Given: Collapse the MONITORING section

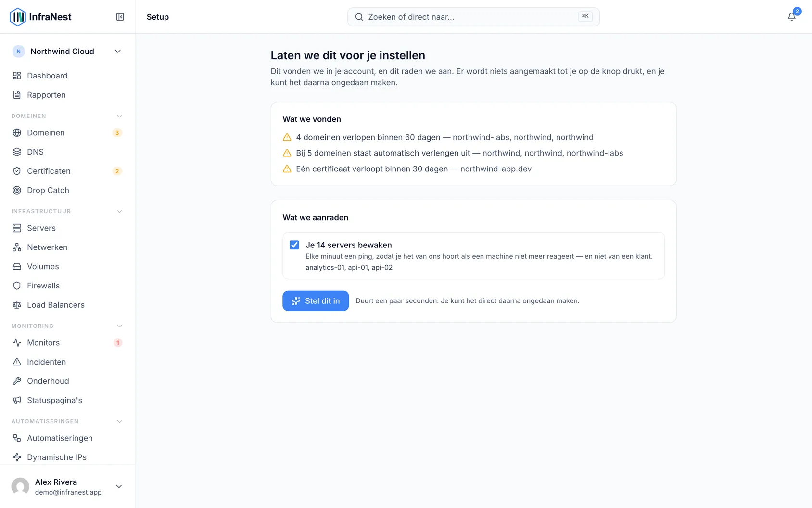Looking at the screenshot, I should [x=119, y=326].
